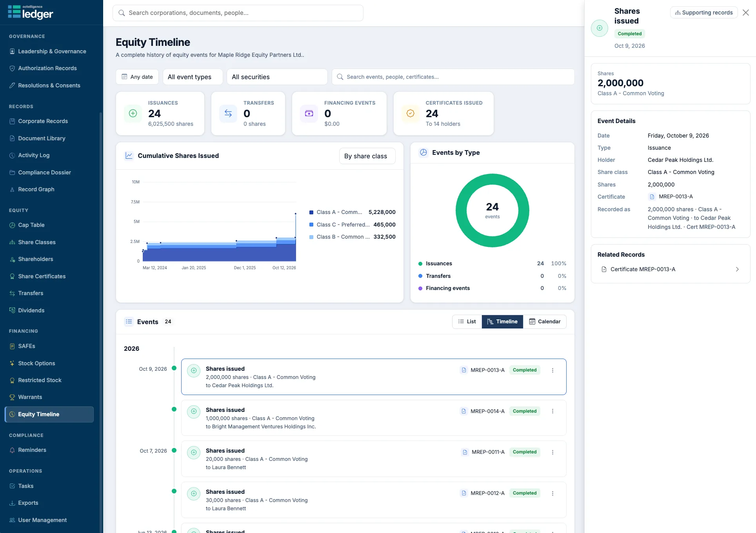Switch events to List view

pyautogui.click(x=467, y=322)
